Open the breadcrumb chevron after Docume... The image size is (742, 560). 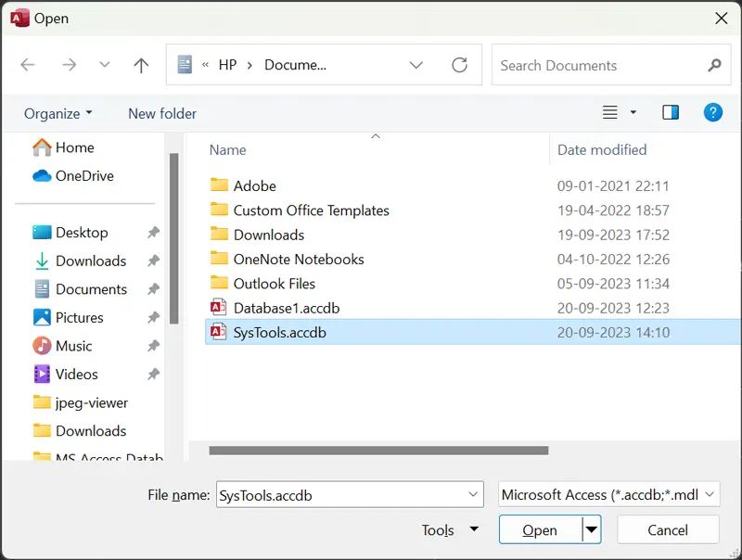point(416,65)
